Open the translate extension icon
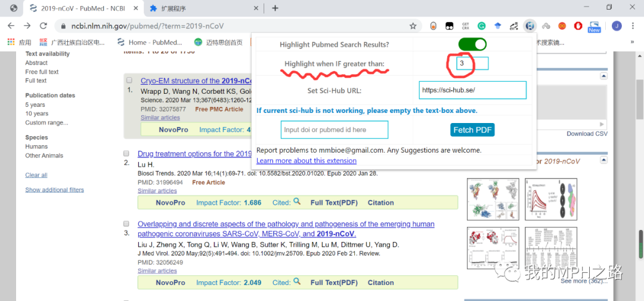Image resolution: width=644 pixels, height=301 pixels. point(514,26)
